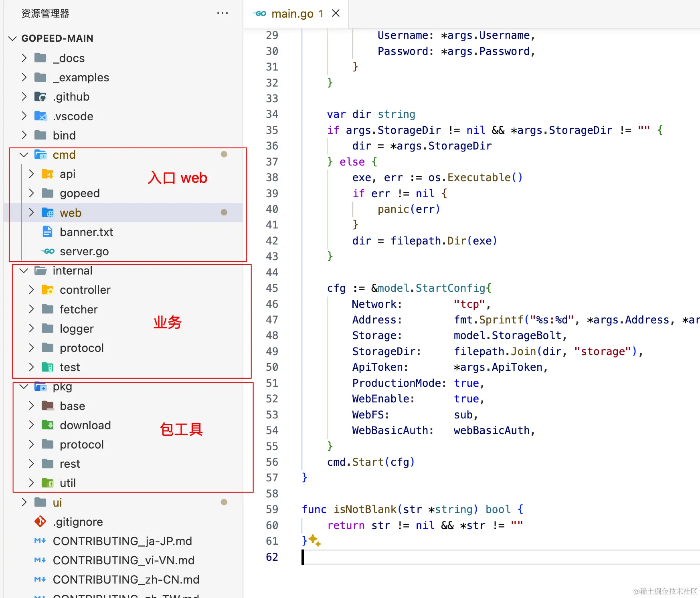Expand the .github folder chevron

[x=24, y=97]
